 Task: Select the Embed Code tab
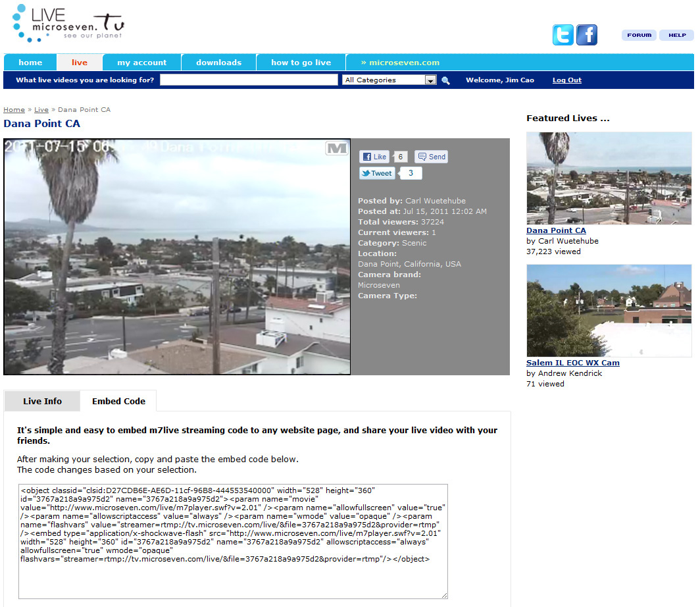coord(118,401)
